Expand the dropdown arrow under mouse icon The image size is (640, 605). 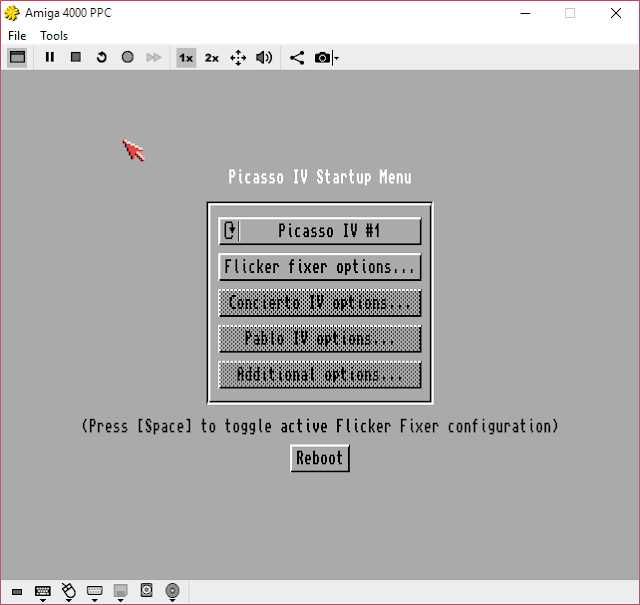point(69,601)
